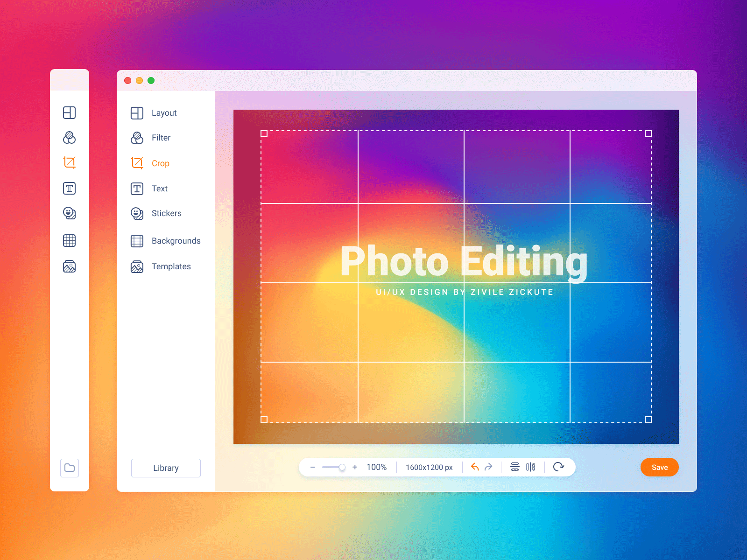
Task: Click the 100% zoom value
Action: 377,467
